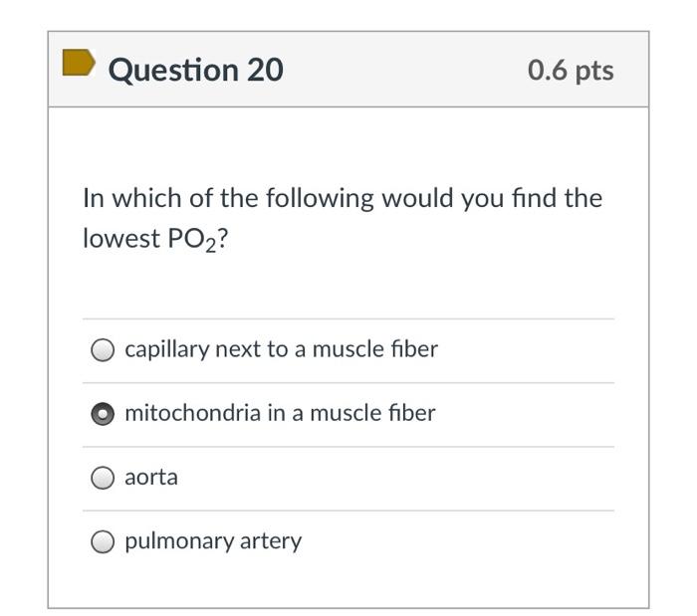Click the 'mitochondria in a muscle fiber' answer label

280,413
